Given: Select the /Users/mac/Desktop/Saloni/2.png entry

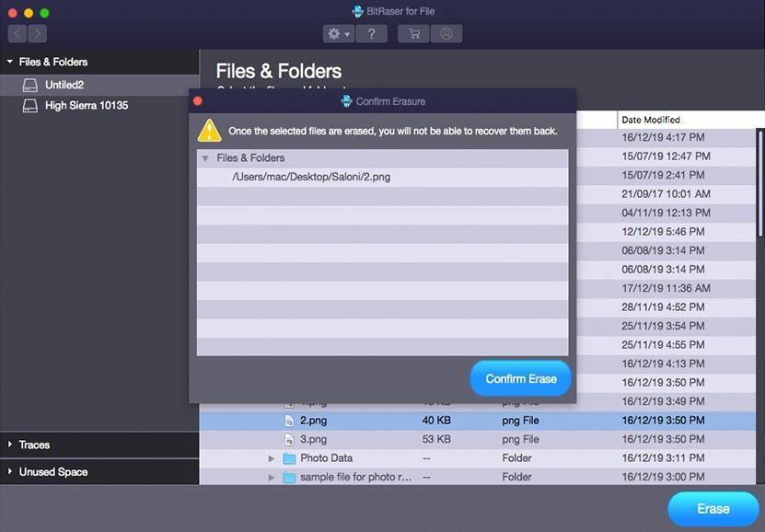Looking at the screenshot, I should tap(311, 177).
